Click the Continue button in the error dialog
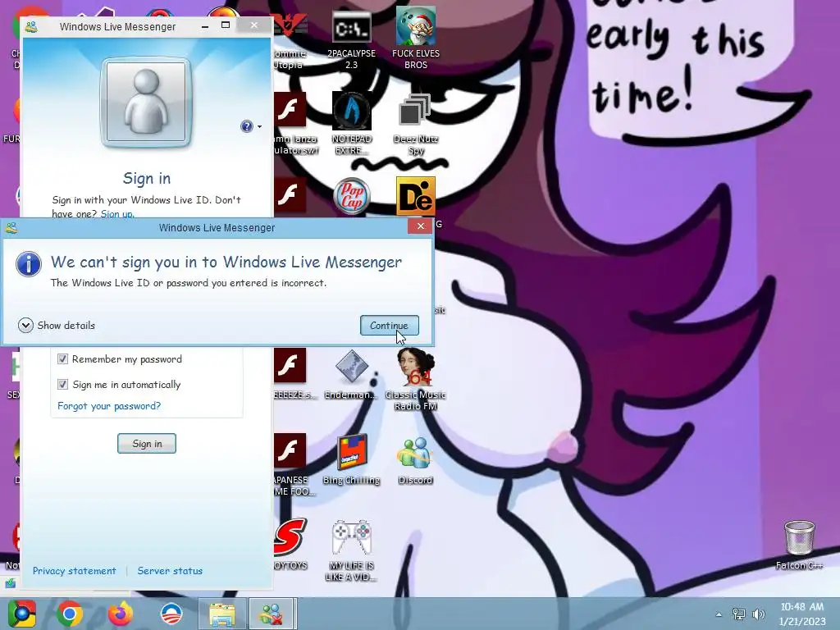 coord(390,325)
